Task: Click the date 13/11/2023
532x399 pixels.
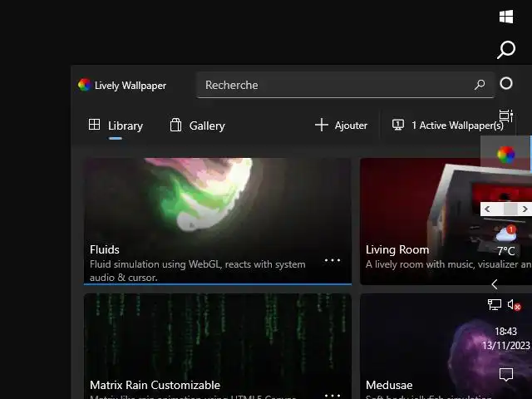Action: click(506, 346)
